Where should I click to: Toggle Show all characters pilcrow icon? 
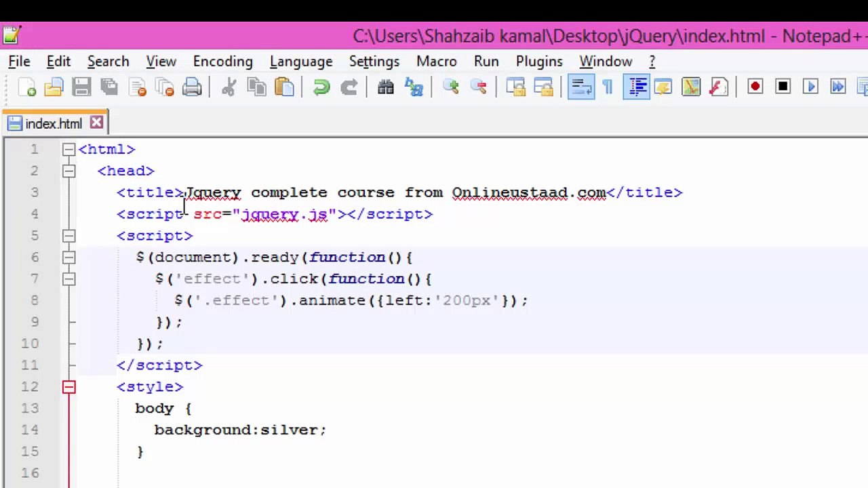click(608, 87)
